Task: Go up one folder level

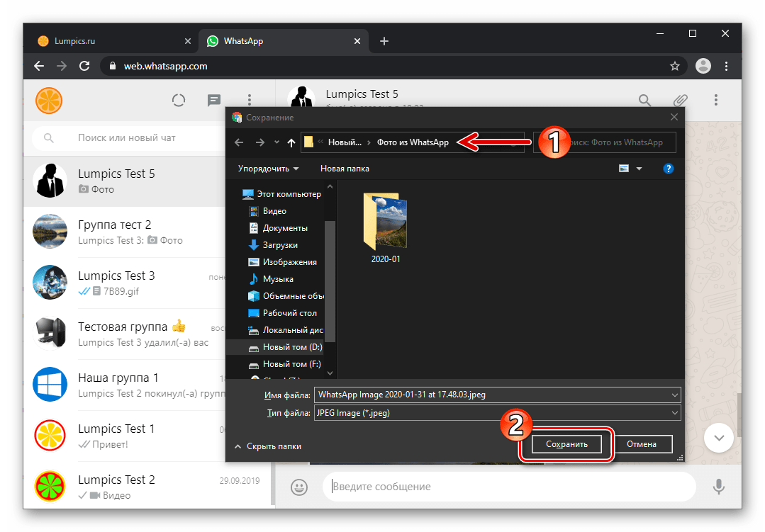Action: click(x=291, y=142)
